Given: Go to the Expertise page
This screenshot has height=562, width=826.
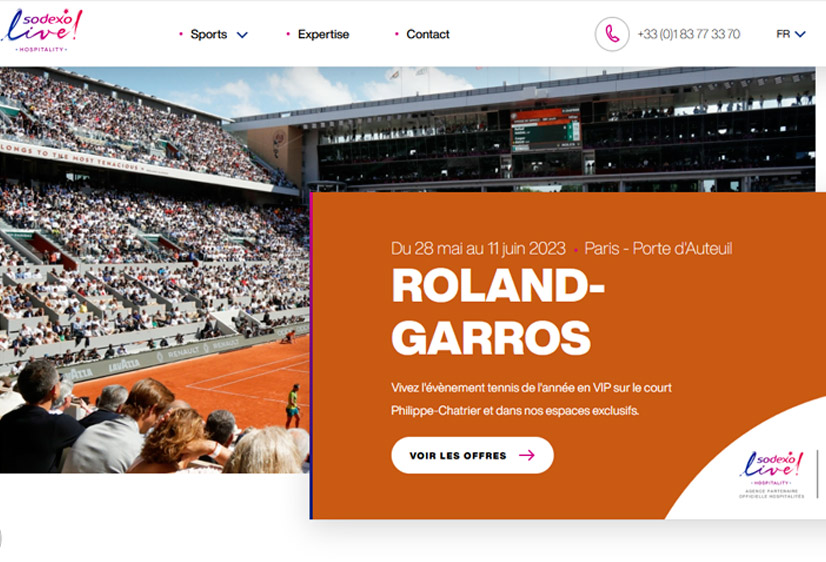Looking at the screenshot, I should 323,34.
